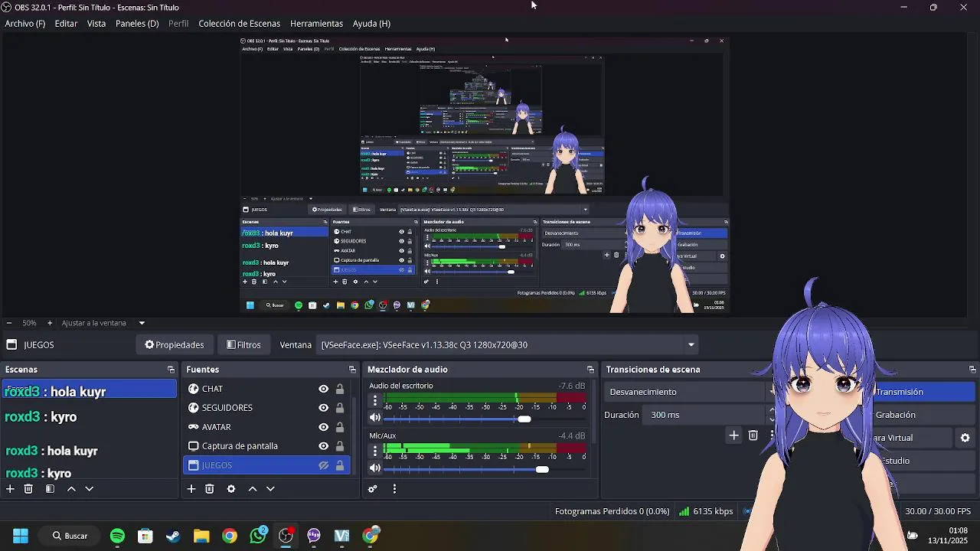980x551 pixels.
Task: Open the Ventana window selection dropdown
Action: 508,345
